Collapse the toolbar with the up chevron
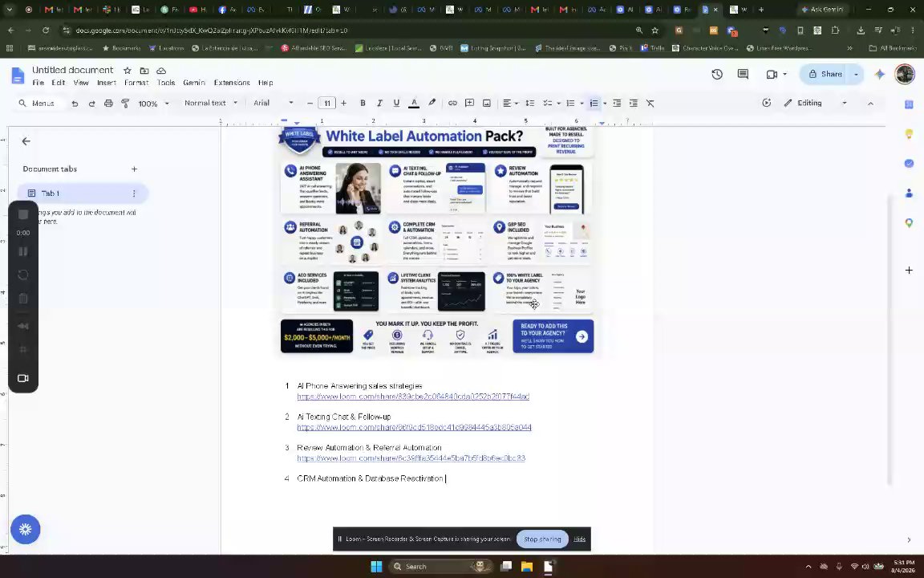The image size is (924, 578). point(870,104)
